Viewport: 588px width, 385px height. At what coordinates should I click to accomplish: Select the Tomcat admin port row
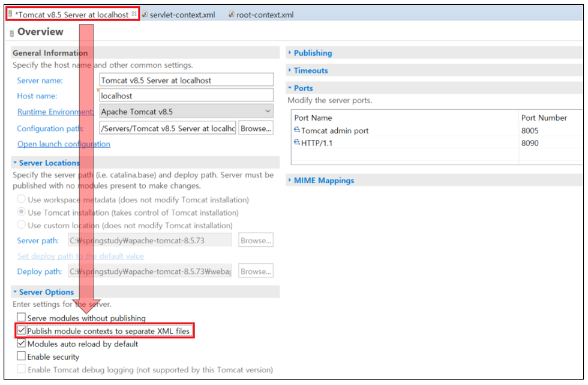point(437,130)
